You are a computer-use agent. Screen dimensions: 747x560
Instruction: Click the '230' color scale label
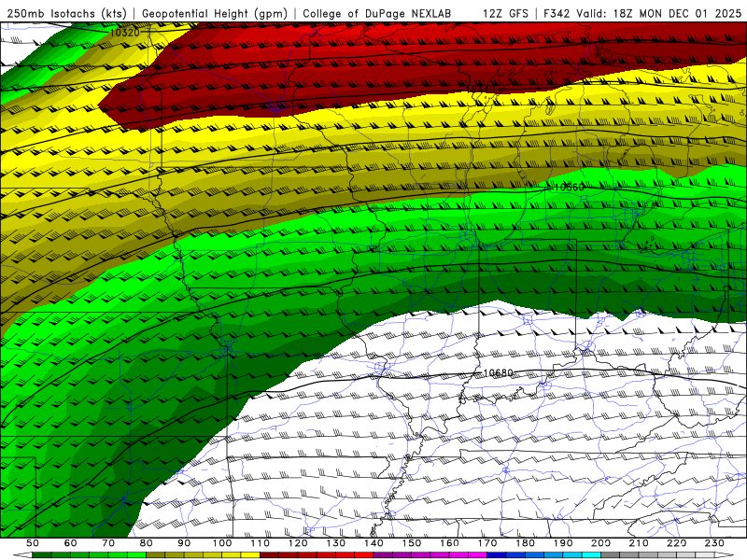[714, 543]
